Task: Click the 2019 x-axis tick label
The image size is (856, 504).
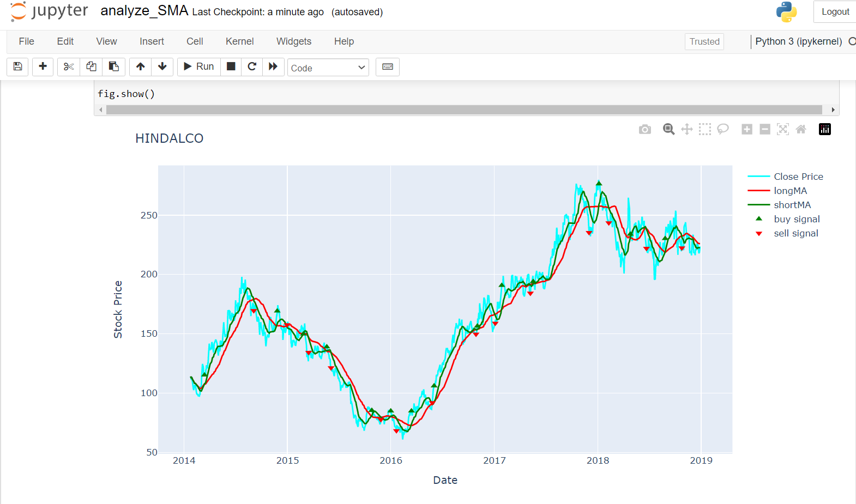Action: [x=701, y=460]
